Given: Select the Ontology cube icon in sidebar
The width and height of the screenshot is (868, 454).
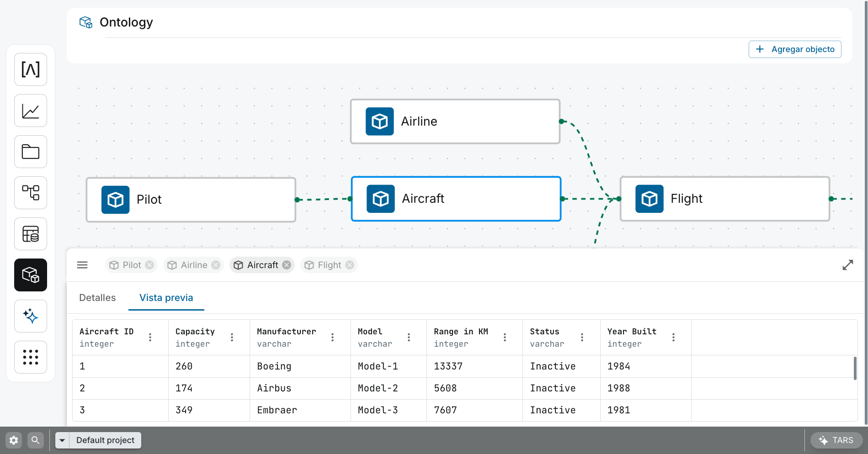Looking at the screenshot, I should click(31, 275).
